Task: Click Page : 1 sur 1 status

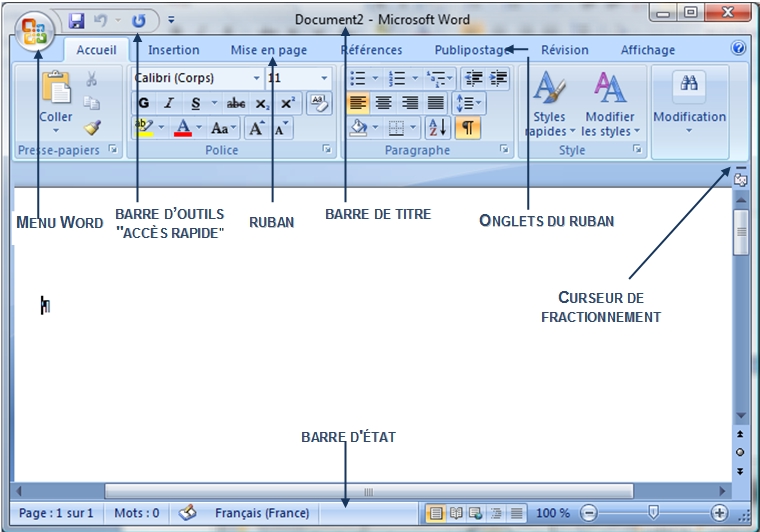Action: [56, 513]
